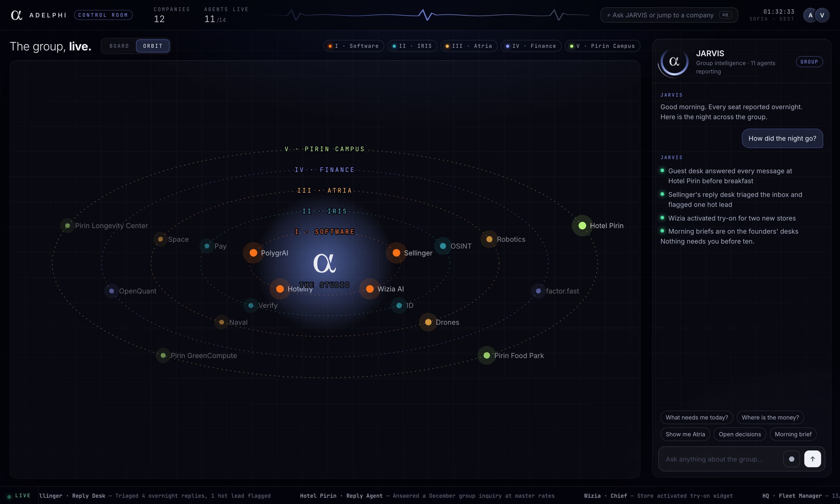840x504 pixels.
Task: Click the JARVIS avatar ring icon
Action: click(674, 62)
